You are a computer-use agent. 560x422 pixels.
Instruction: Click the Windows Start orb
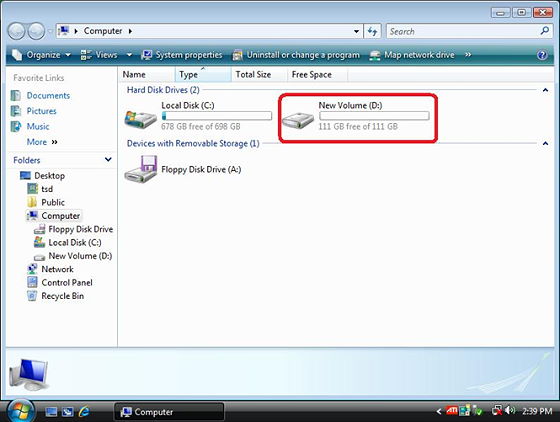point(20,411)
